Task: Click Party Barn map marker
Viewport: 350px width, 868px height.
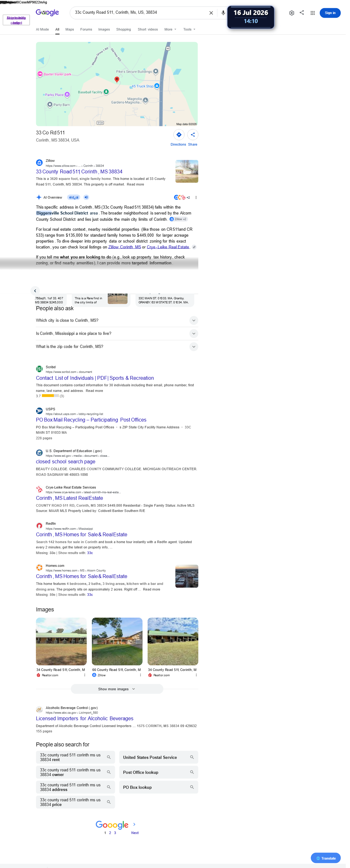Action: point(50,104)
